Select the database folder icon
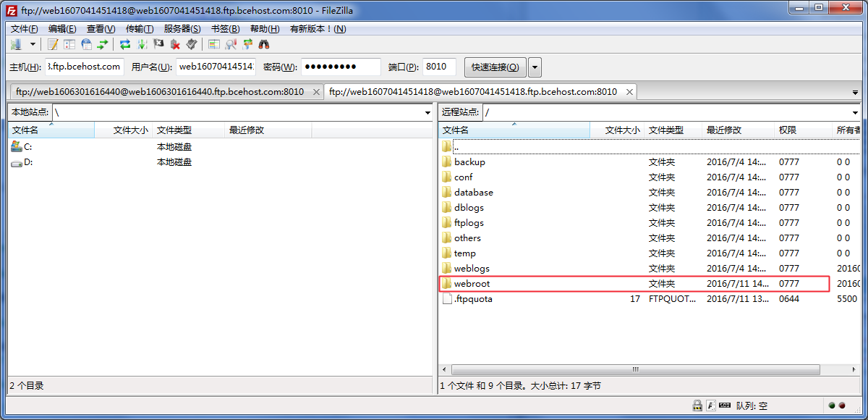Image resolution: width=868 pixels, height=420 pixels. point(446,193)
